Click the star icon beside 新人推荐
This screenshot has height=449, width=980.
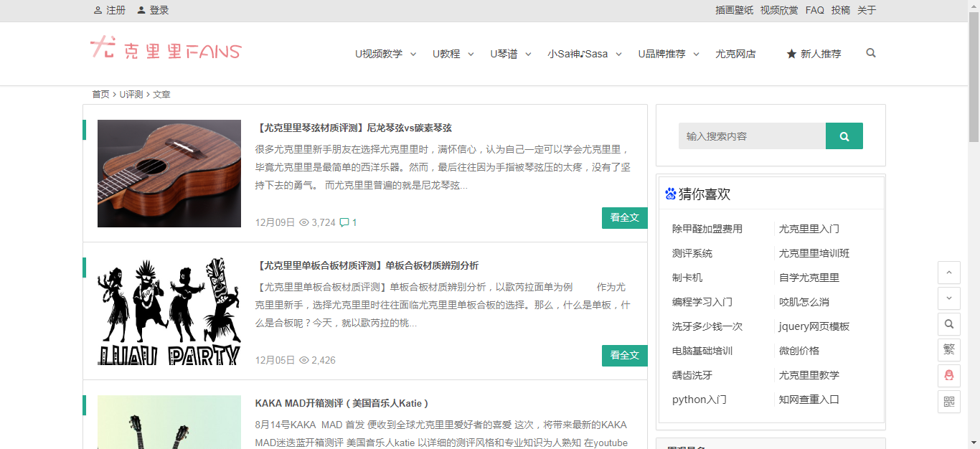[x=791, y=54]
